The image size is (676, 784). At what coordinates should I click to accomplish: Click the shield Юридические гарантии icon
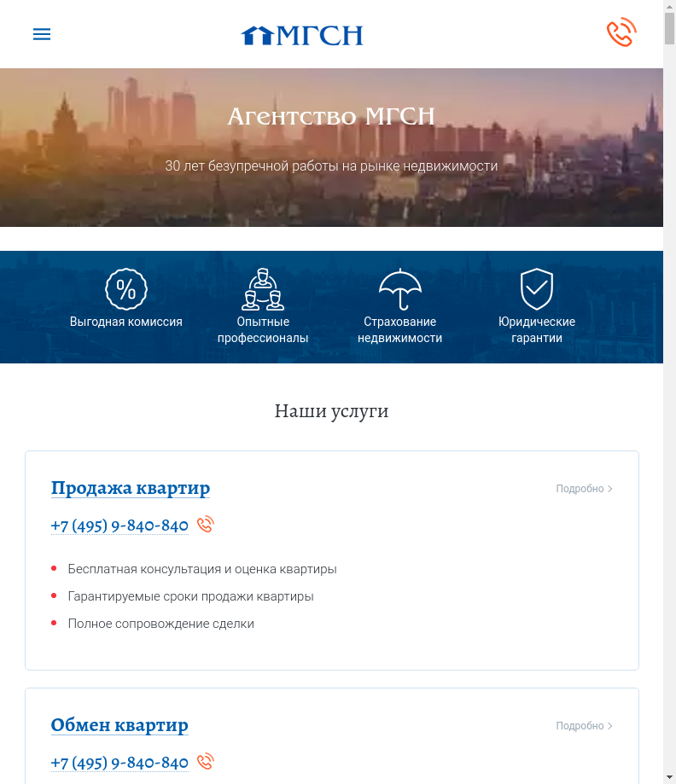pos(537,289)
